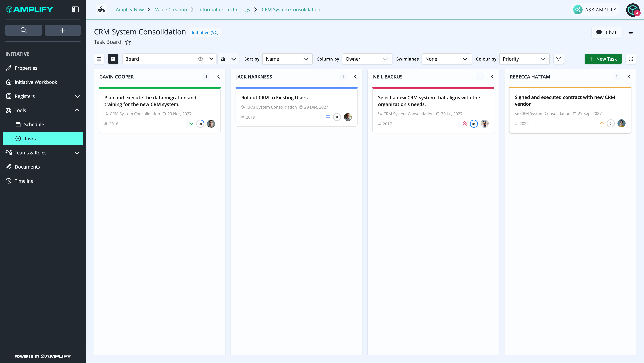Viewport: 644px width, 363px height.
Task: Select Tasks in the sidebar
Action: [x=43, y=138]
